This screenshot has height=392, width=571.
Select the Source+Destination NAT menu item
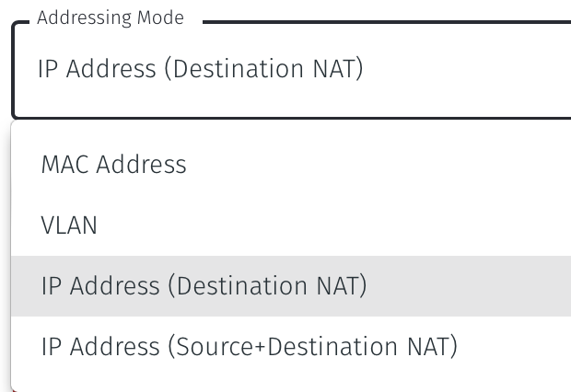pyautogui.click(x=249, y=347)
